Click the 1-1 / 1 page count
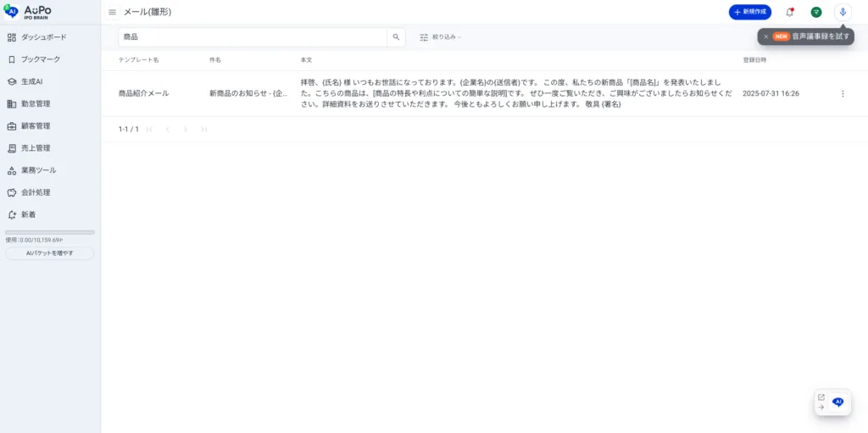Viewport: 868px width, 433px height. pos(129,129)
